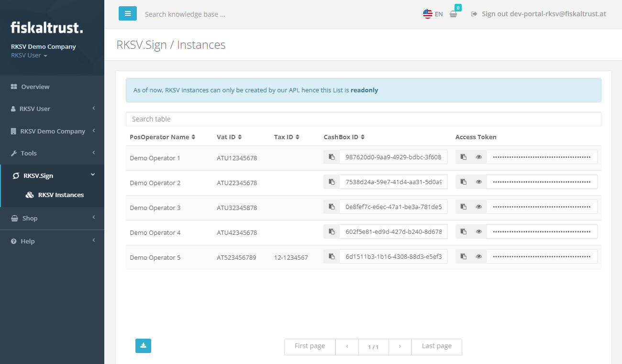Go to next page arrow
Viewport: 622px width, 364px height.
[400, 346]
